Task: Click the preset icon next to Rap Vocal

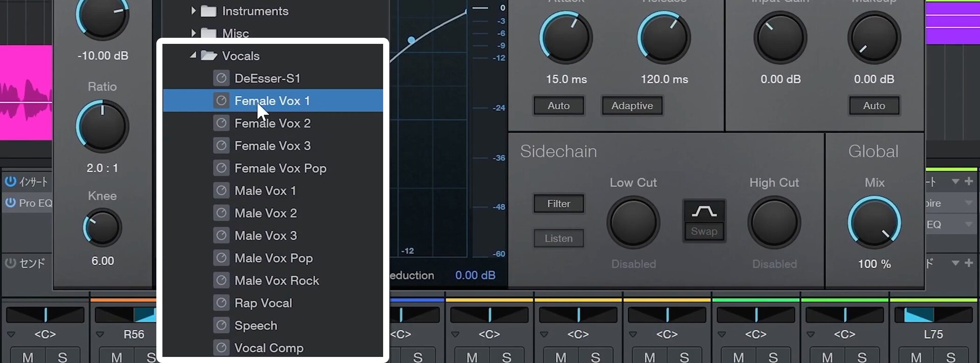Action: pyautogui.click(x=221, y=303)
